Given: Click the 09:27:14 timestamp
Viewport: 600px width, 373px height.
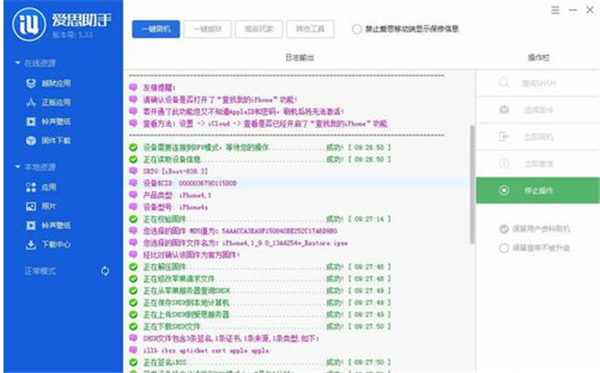Looking at the screenshot, I should [x=369, y=219].
